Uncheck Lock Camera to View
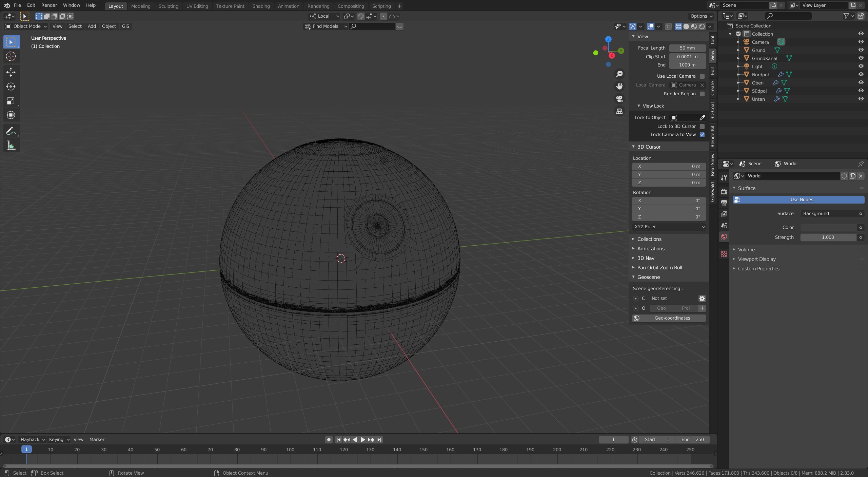 [702, 135]
